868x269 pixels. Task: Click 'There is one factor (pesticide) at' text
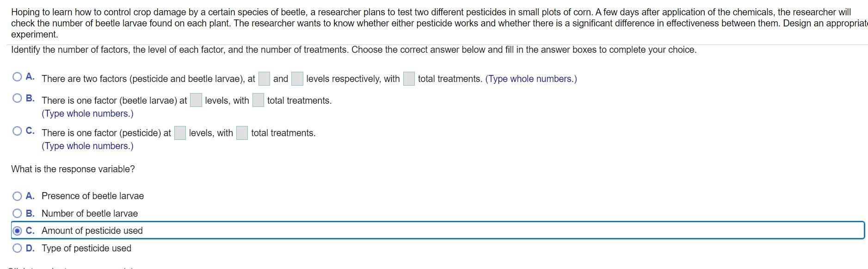click(x=106, y=133)
